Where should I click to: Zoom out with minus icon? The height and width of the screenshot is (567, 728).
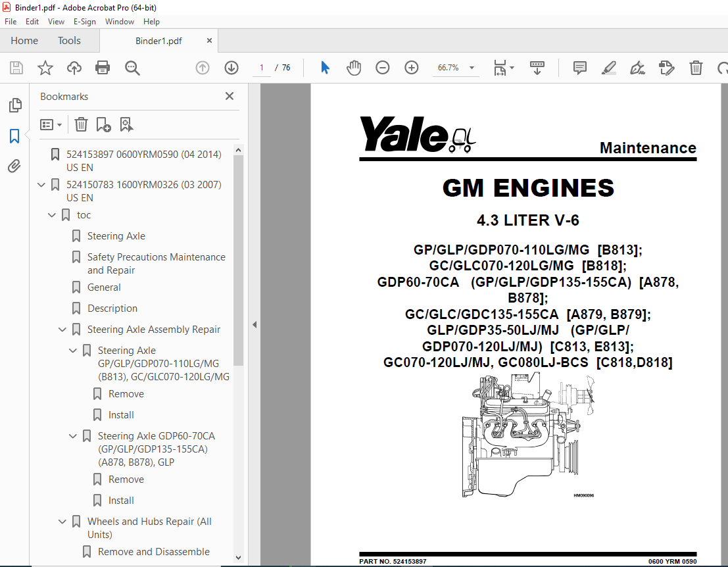click(383, 68)
